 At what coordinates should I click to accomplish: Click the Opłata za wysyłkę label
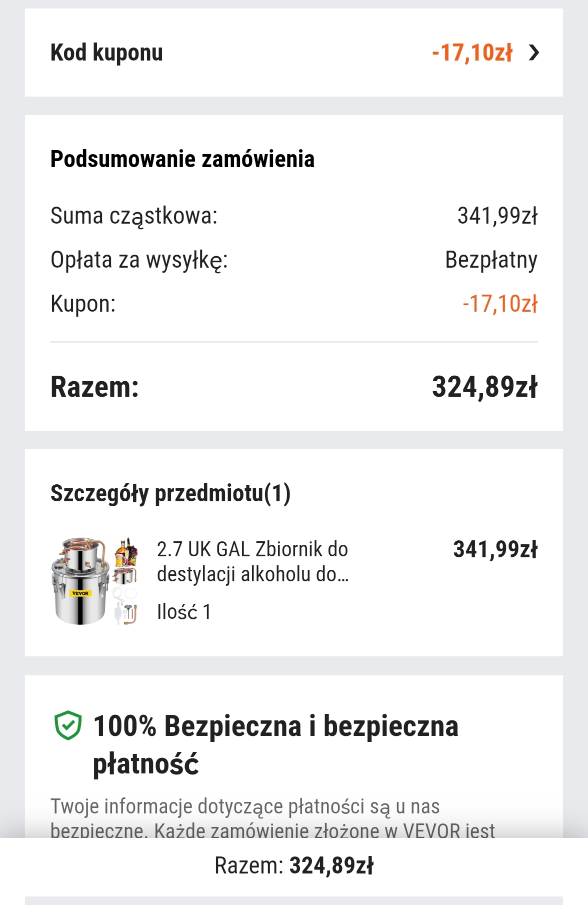139,260
